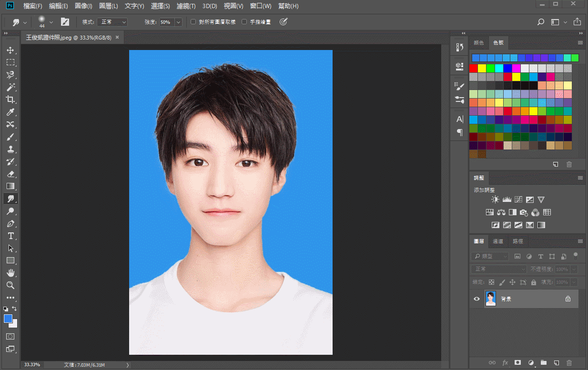Open the 濾鏡(T) menu
588x370 pixels.
tap(186, 6)
